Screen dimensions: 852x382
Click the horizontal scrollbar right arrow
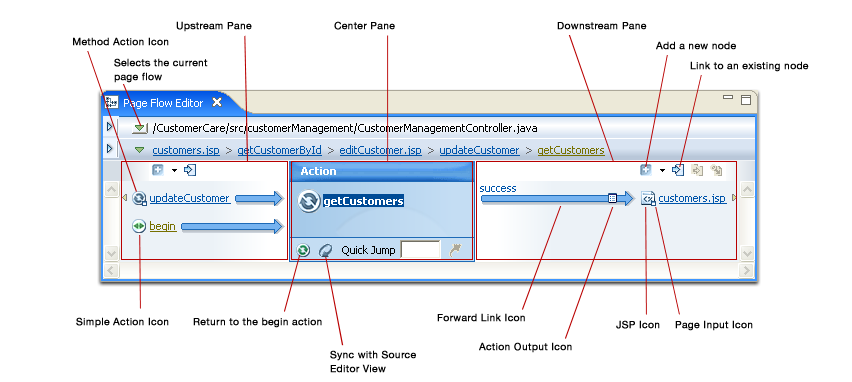[x=747, y=270]
